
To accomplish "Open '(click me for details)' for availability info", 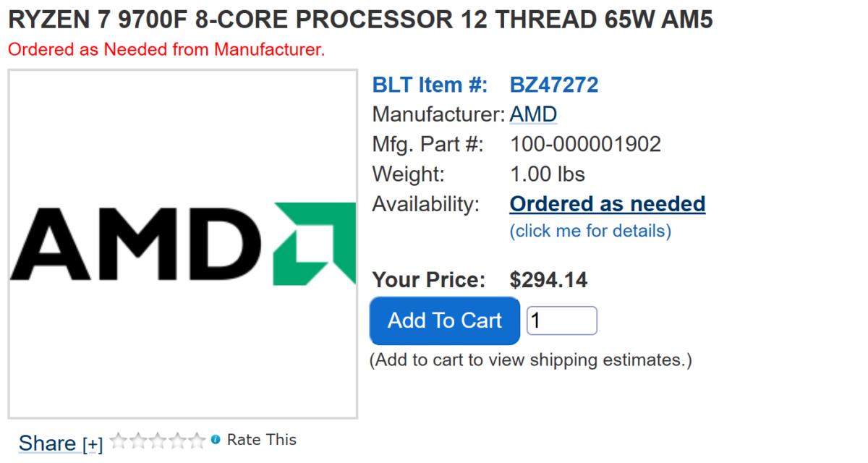I will 590,231.
